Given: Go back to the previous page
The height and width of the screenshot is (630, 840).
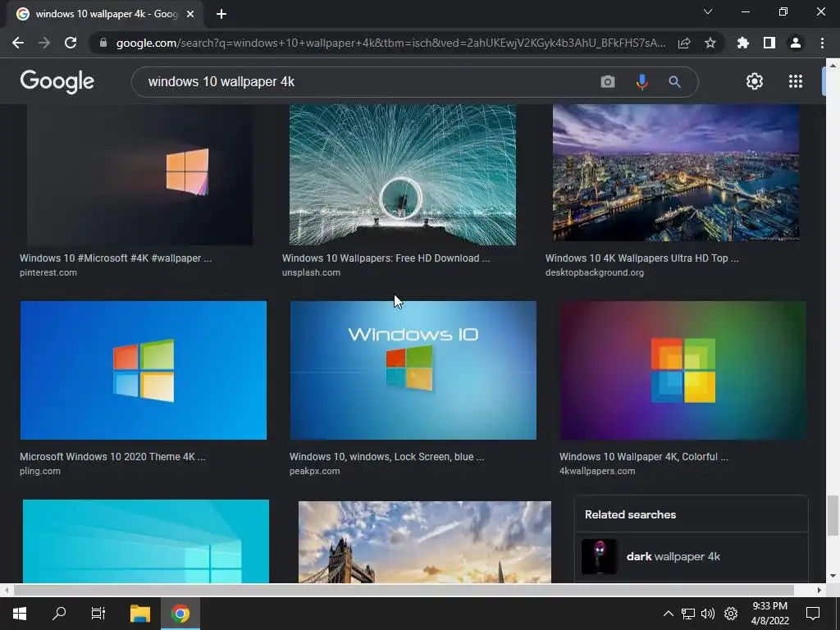Looking at the screenshot, I should click(x=18, y=43).
